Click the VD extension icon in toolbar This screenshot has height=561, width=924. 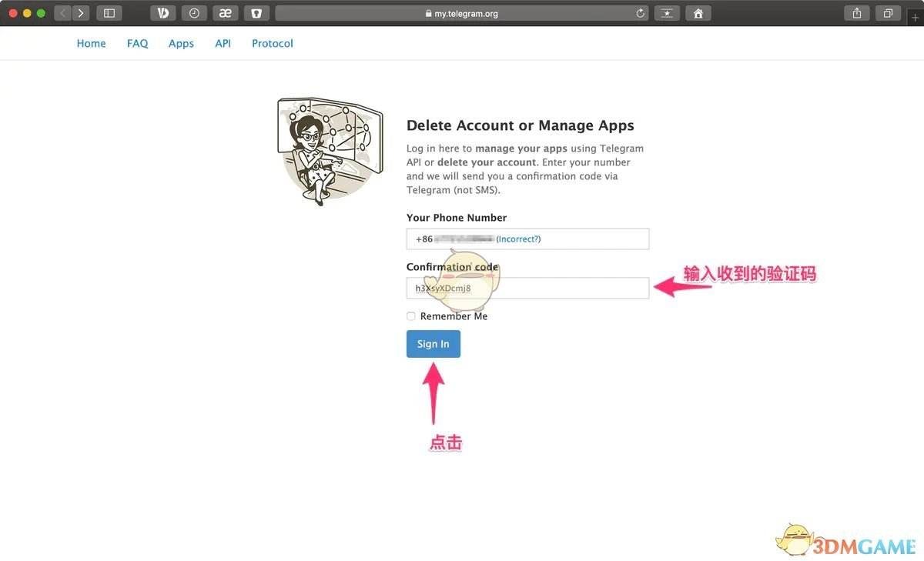click(162, 13)
